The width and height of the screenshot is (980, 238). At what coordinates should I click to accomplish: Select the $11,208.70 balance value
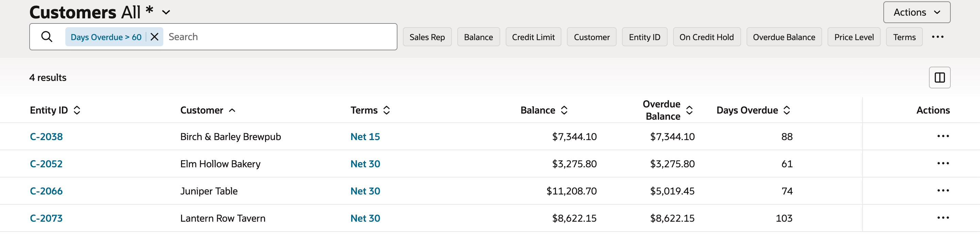coord(571,191)
